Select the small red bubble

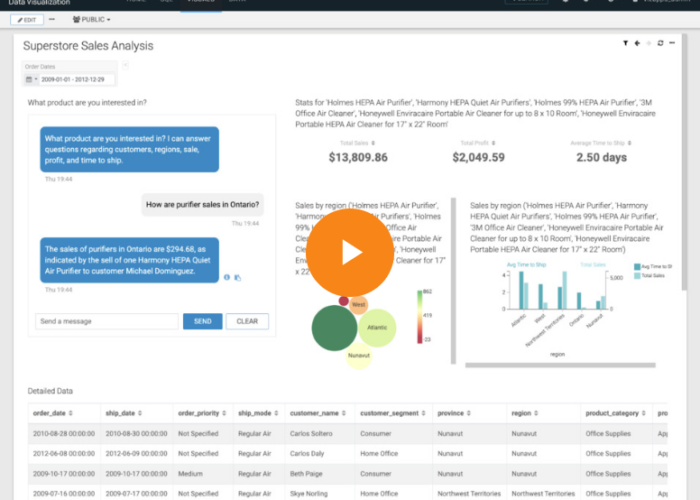coord(343,301)
